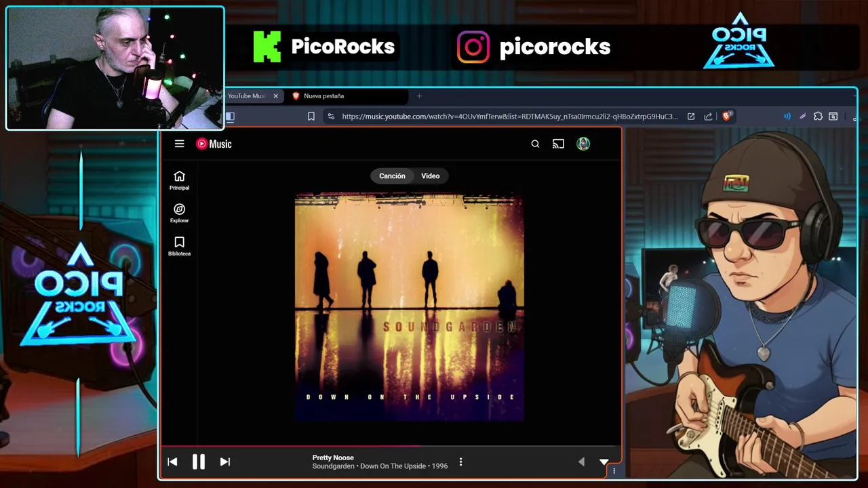Click the rightmost browser toolbar icon
The width and height of the screenshot is (868, 488).
point(833,117)
